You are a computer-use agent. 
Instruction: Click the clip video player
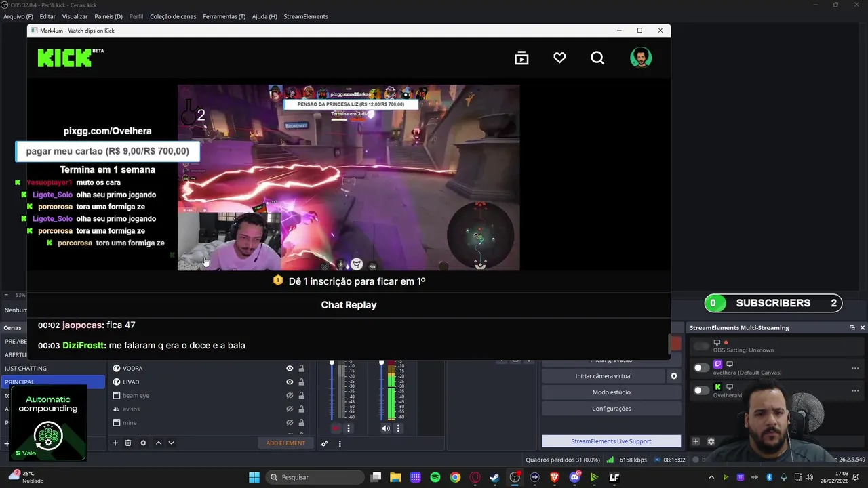pyautogui.click(x=349, y=178)
